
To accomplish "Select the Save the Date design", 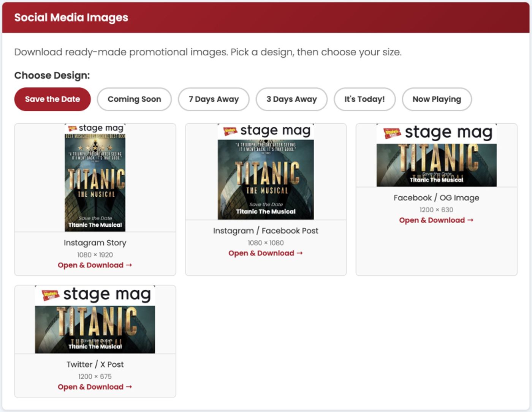I will click(52, 99).
